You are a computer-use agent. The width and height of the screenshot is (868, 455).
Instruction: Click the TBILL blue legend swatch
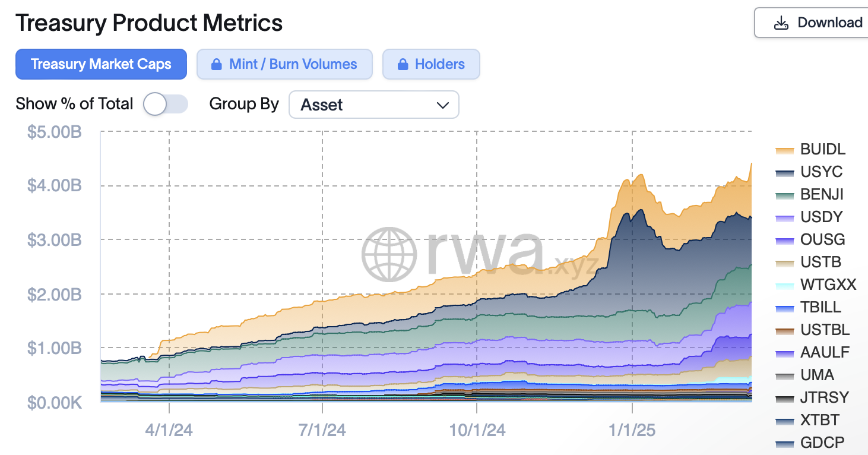pos(784,309)
